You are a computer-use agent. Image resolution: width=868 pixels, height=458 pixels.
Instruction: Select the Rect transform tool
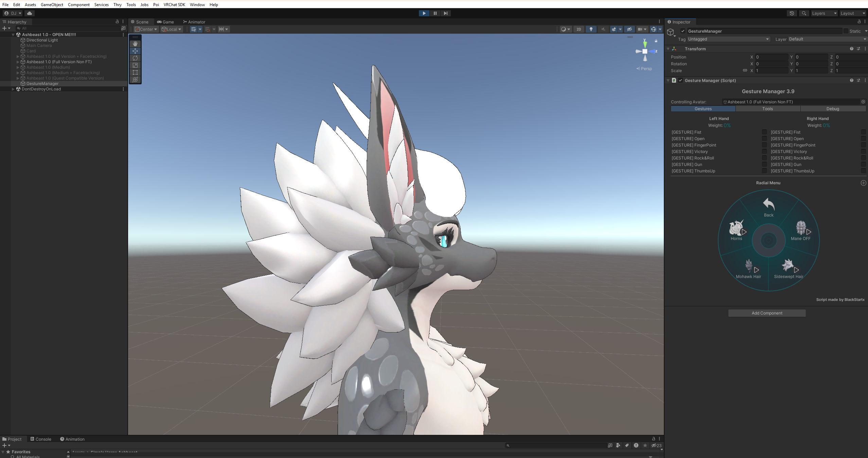135,72
